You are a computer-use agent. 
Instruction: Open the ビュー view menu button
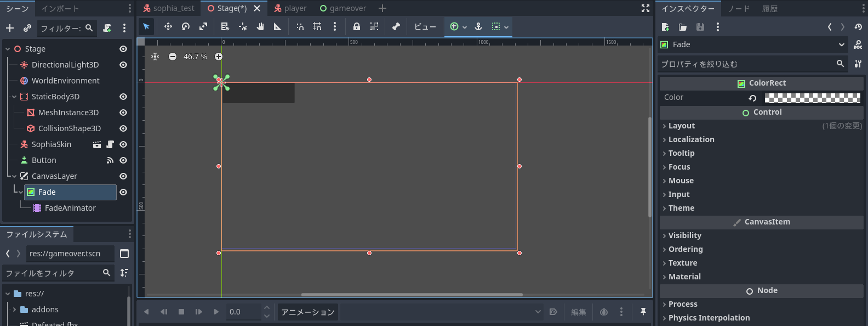(425, 26)
